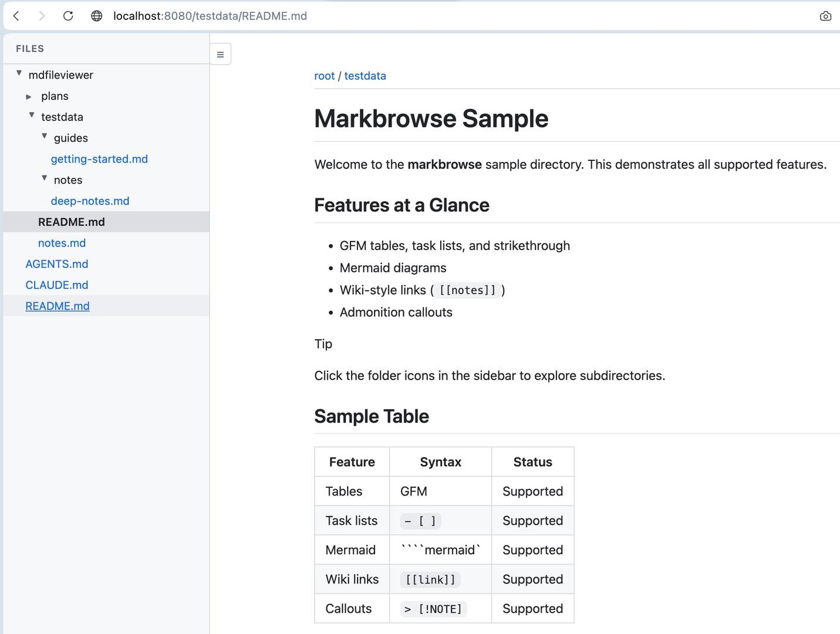This screenshot has width=840, height=634.
Task: Click Supported in Mermaid row
Action: 533,550
